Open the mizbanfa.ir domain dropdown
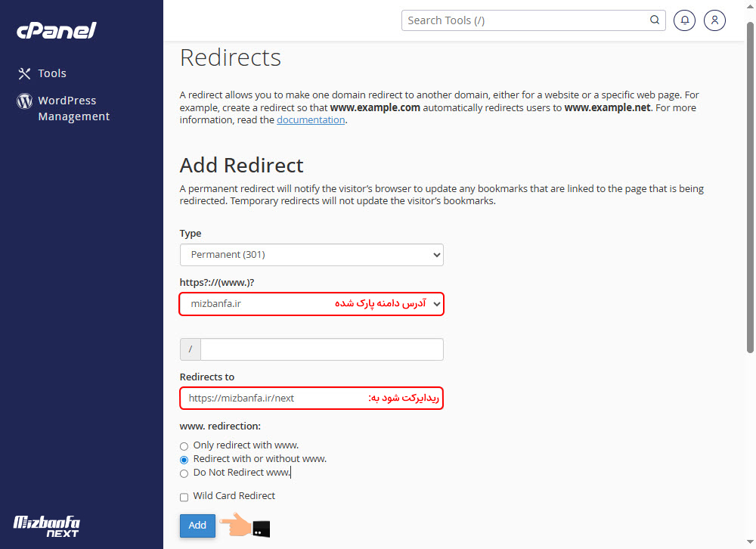The image size is (756, 549). tap(311, 304)
